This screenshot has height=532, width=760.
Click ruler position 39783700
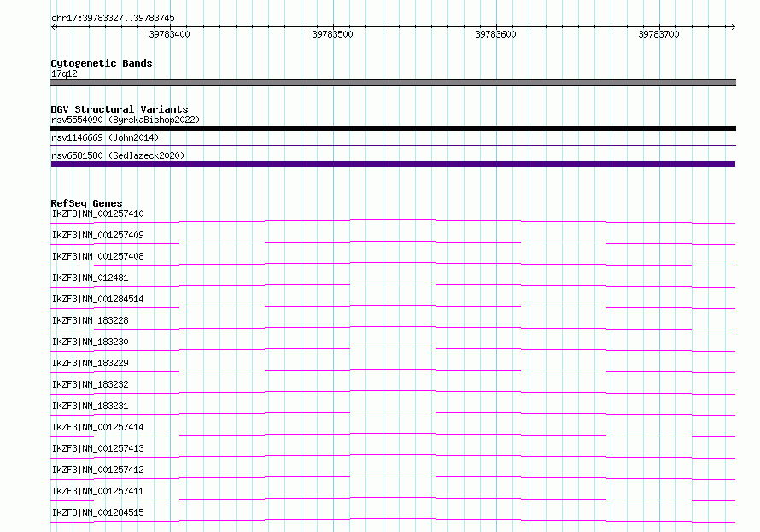point(658,34)
